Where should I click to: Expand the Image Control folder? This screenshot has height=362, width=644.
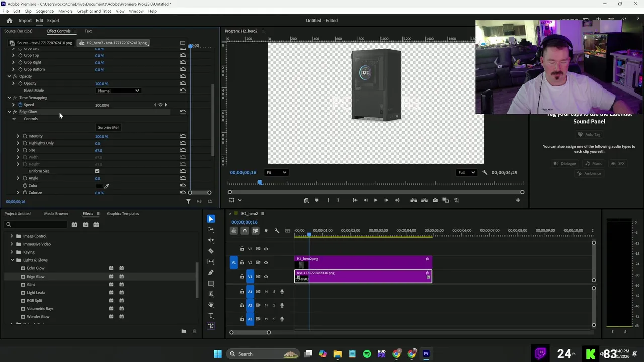pos(12,236)
